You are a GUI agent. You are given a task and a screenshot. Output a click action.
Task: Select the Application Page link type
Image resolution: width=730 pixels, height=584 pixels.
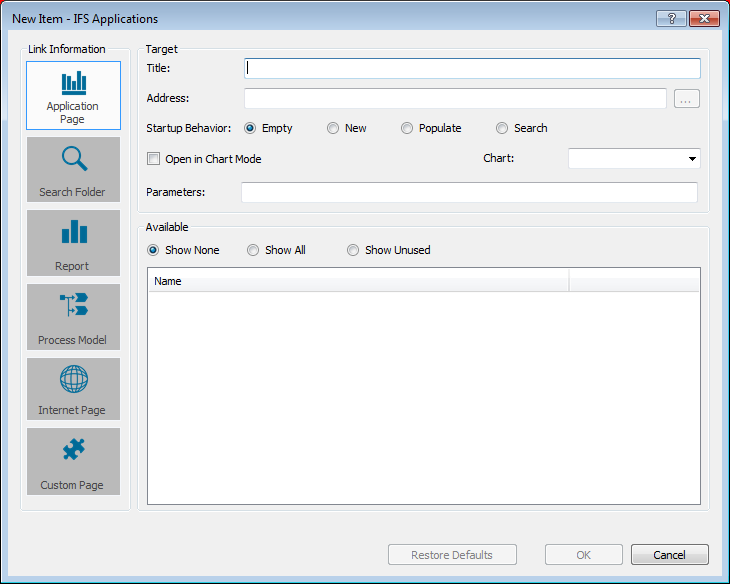point(73,95)
